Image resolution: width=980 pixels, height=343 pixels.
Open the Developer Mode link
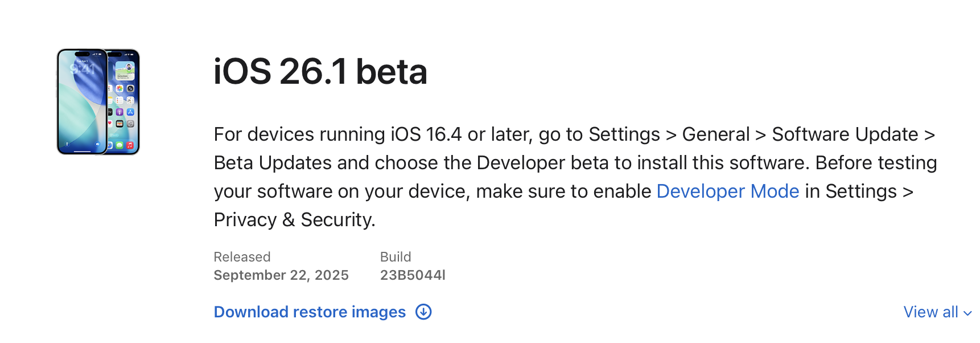pos(727,191)
